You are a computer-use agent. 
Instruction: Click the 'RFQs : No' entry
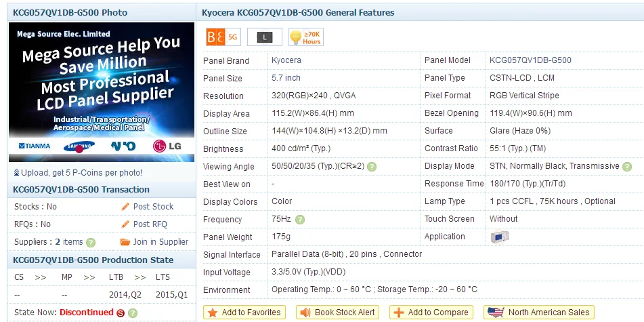pos(33,224)
